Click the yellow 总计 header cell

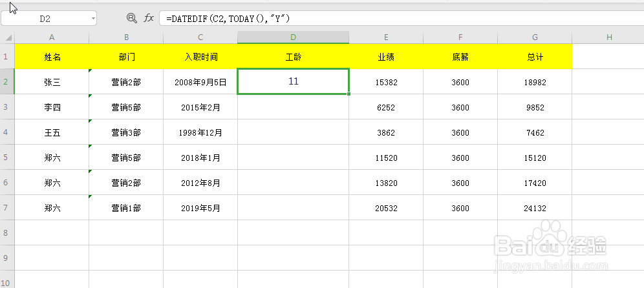(x=535, y=57)
